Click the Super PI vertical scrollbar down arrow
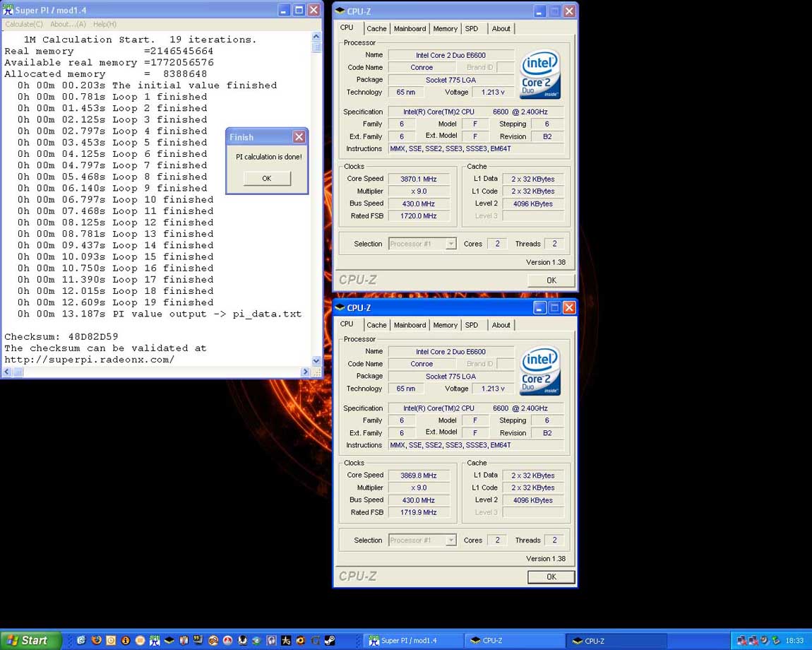Image resolution: width=812 pixels, height=650 pixels. click(316, 361)
